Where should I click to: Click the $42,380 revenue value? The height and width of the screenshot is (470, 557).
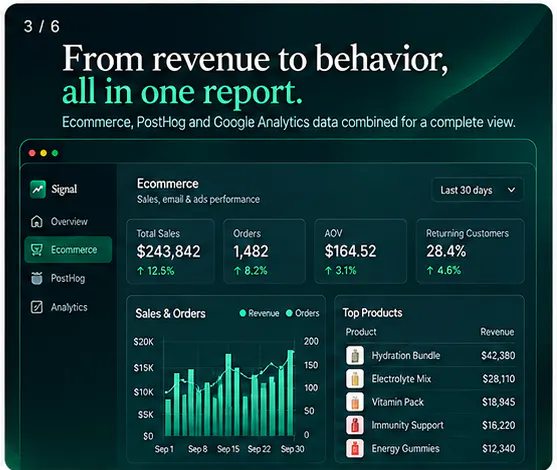498,355
